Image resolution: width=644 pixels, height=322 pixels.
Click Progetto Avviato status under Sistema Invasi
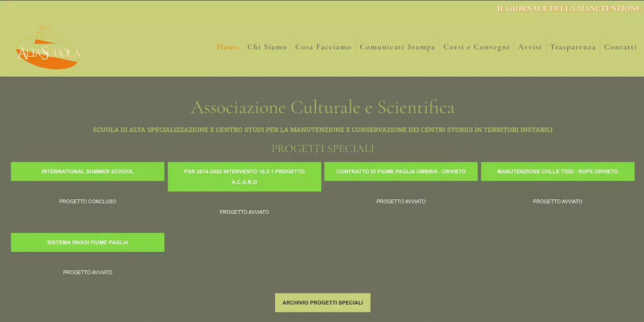[x=88, y=272]
